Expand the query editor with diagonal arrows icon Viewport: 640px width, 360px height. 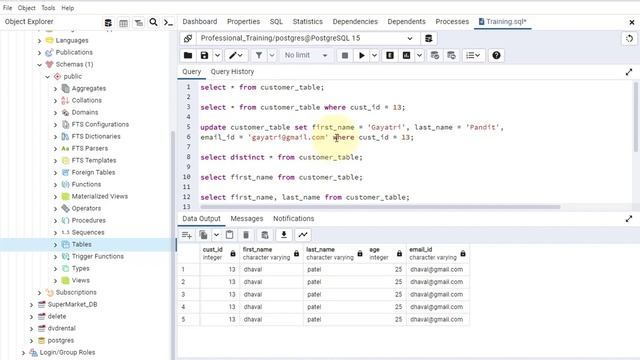(629, 72)
